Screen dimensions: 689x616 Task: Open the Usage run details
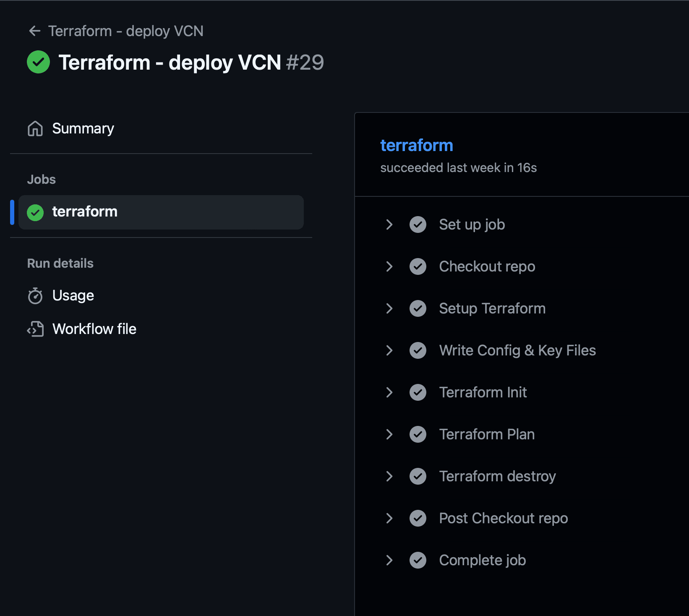[x=73, y=296]
